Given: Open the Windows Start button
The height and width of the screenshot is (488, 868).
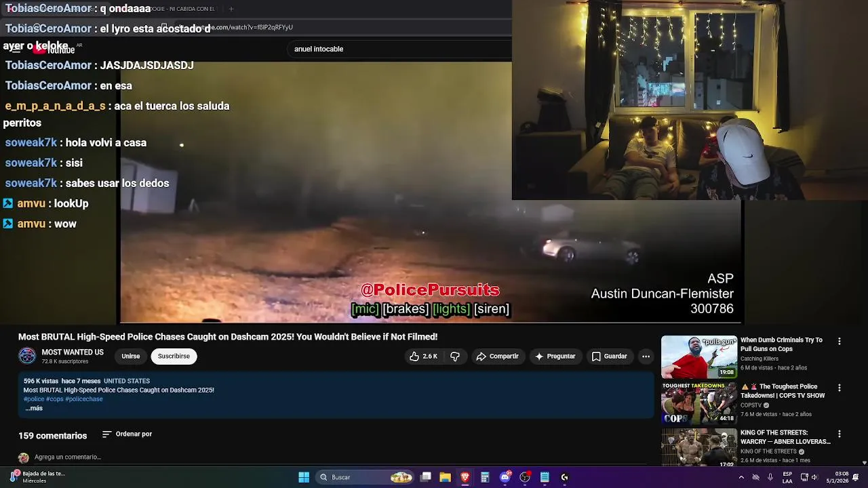Looking at the screenshot, I should [304, 477].
